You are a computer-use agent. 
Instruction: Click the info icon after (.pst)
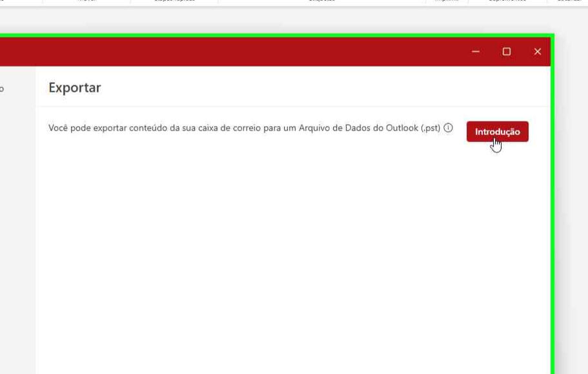pos(448,128)
